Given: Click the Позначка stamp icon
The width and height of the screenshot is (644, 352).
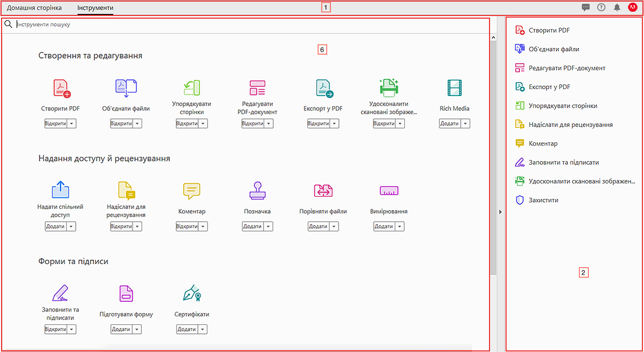Looking at the screenshot, I should (257, 191).
